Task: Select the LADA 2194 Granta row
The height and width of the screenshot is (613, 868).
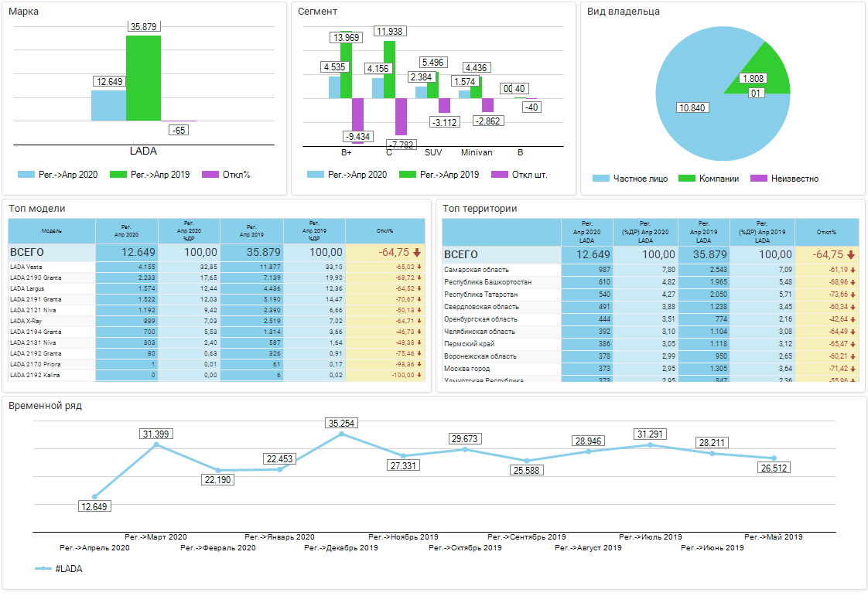Action: pos(217,332)
